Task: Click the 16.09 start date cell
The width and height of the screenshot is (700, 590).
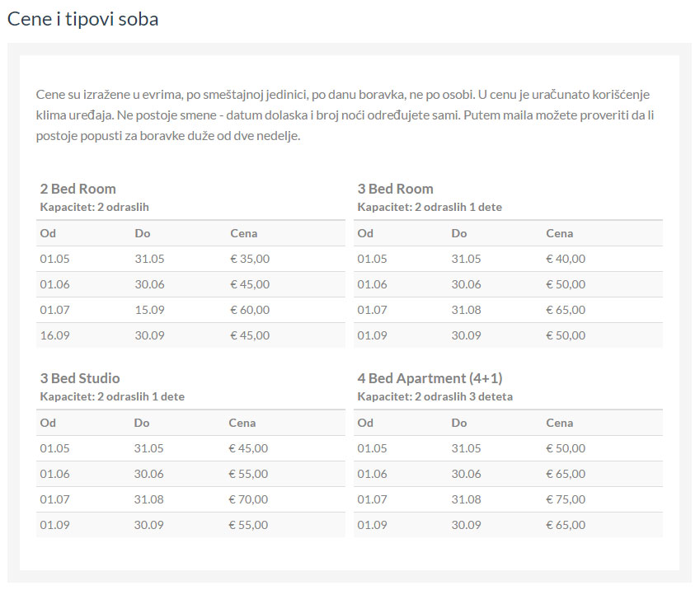Action: click(54, 335)
